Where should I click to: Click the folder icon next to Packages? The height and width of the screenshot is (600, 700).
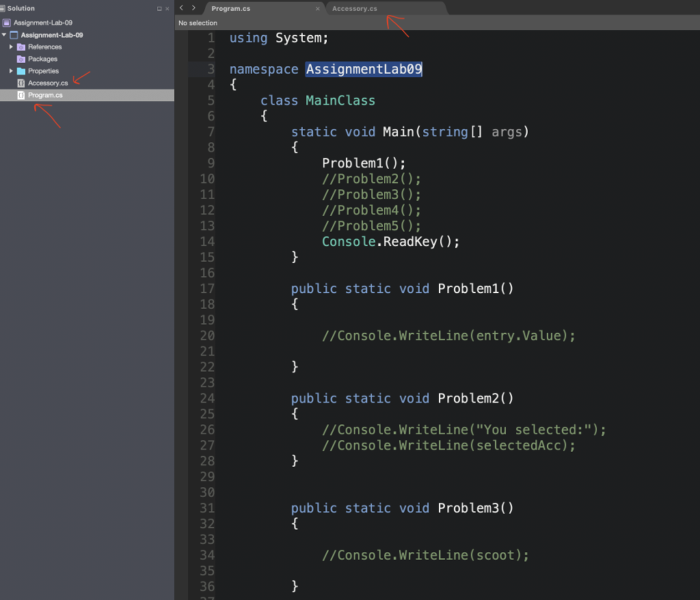tap(21, 59)
